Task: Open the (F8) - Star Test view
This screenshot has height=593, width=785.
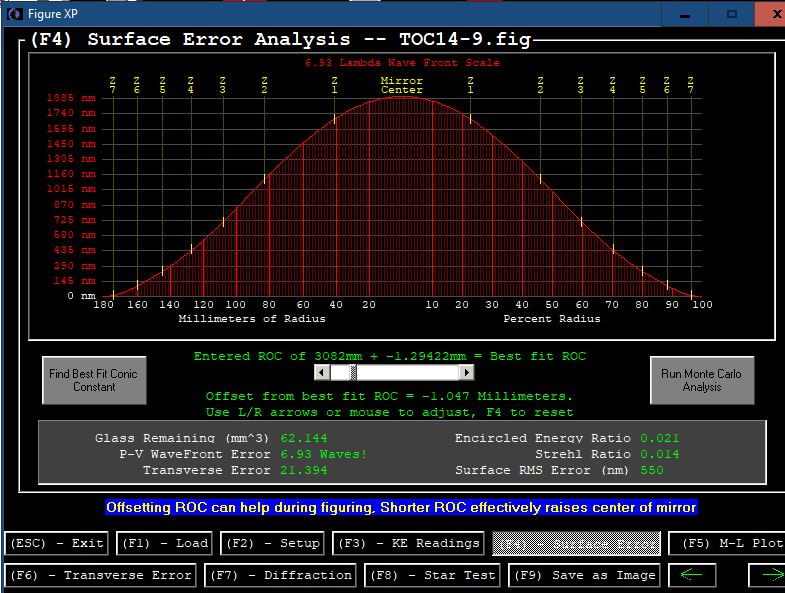Action: pos(433,575)
